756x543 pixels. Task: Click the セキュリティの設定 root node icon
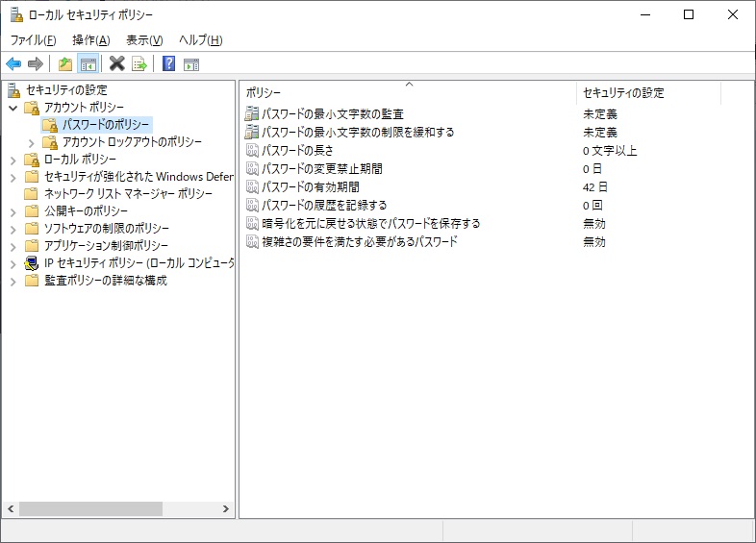(14, 90)
